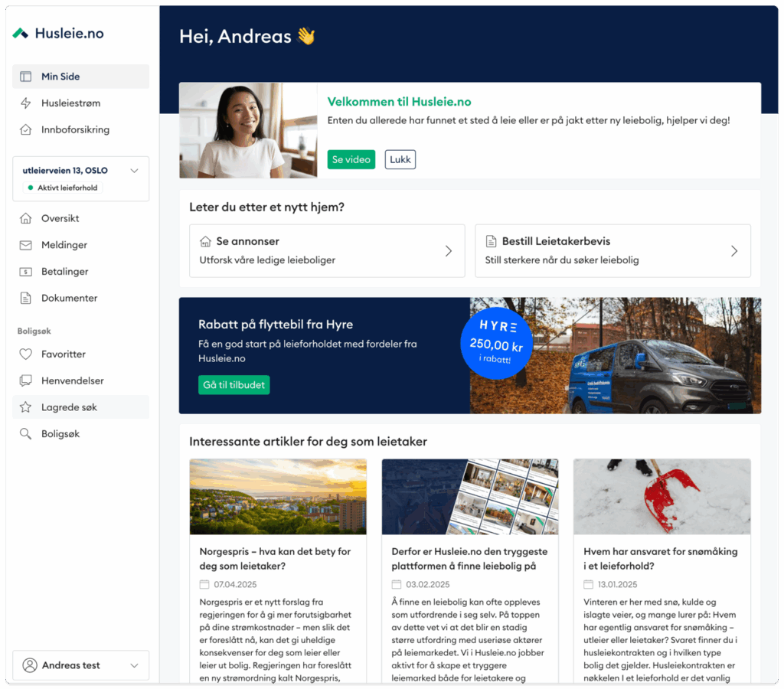784x689 pixels.
Task: Expand the utleierveien 13, OSLO property dropdown
Action: 134,171
